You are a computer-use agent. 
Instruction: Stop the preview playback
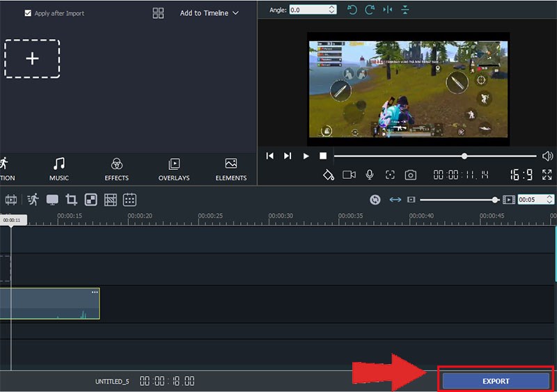pyautogui.click(x=323, y=156)
